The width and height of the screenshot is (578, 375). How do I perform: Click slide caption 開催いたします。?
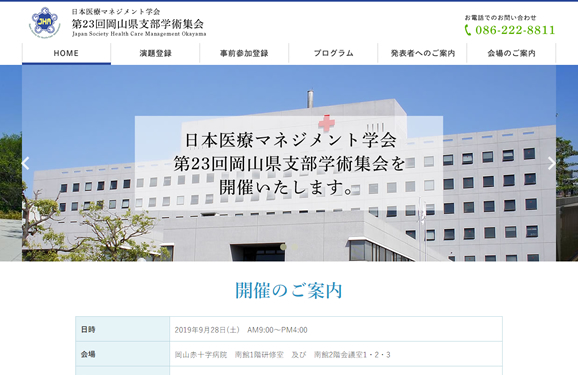click(x=287, y=187)
